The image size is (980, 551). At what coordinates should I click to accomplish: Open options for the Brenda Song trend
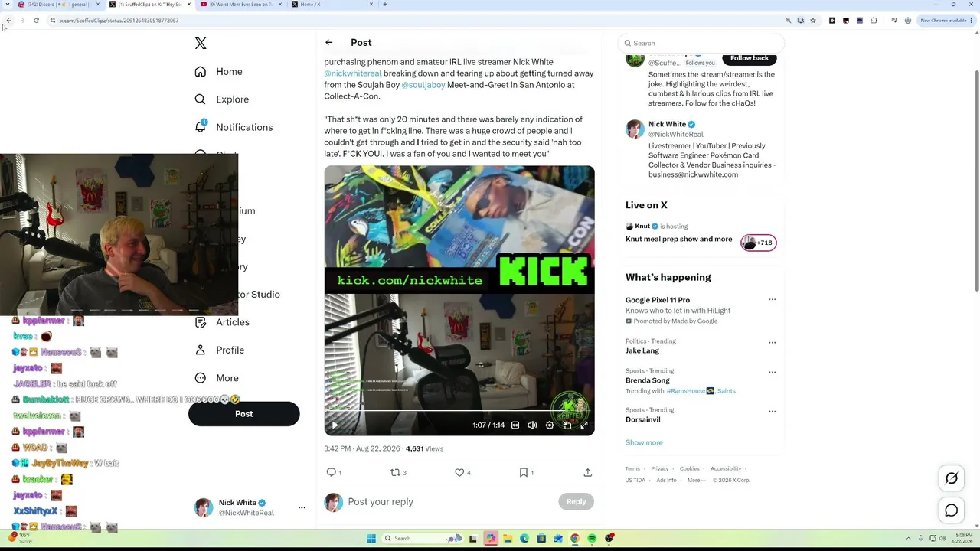coord(772,372)
